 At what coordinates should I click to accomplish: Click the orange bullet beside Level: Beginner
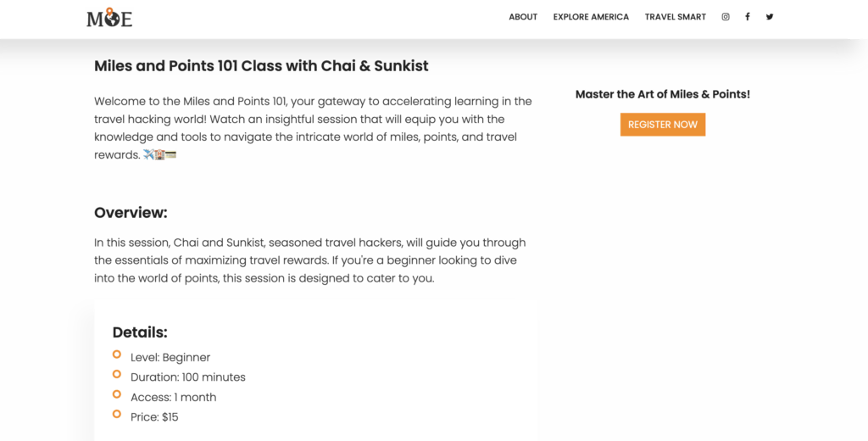point(117,354)
